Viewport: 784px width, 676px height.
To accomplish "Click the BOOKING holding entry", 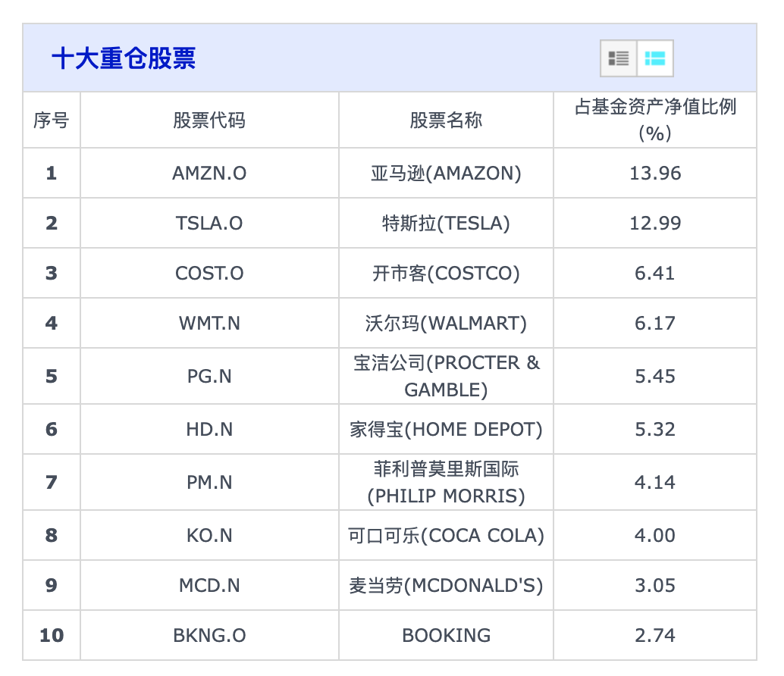I will pos(446,635).
